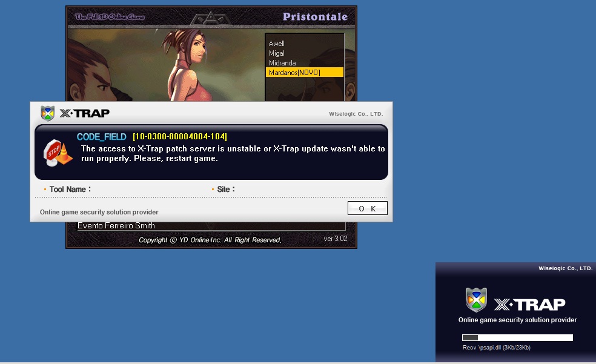596x364 pixels.
Task: Click the OK button in X-Trap dialog
Action: (x=367, y=208)
